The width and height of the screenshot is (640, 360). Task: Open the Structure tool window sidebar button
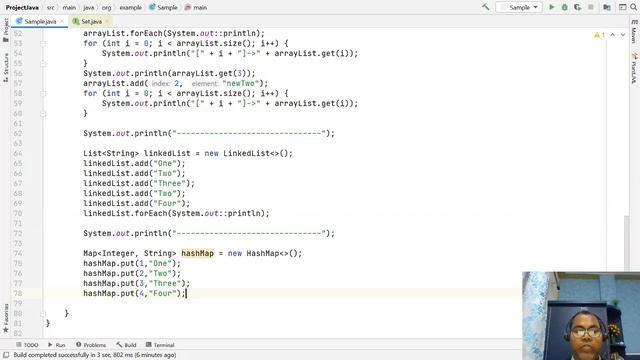[x=6, y=67]
